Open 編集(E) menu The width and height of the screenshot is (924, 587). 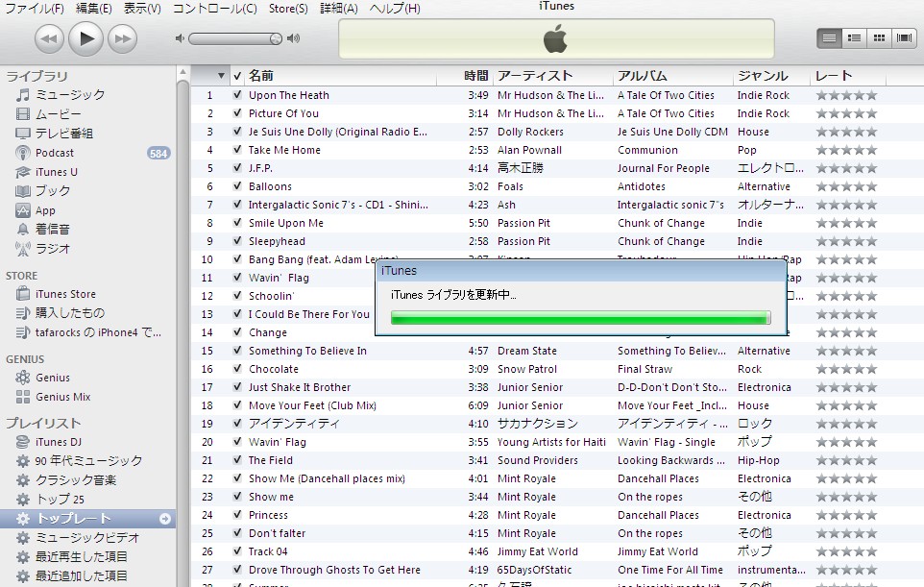(x=94, y=9)
